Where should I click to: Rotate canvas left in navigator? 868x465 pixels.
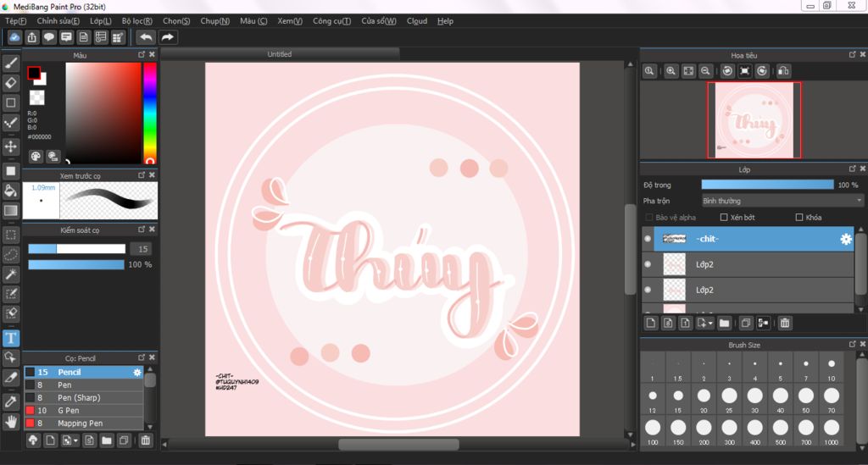727,71
